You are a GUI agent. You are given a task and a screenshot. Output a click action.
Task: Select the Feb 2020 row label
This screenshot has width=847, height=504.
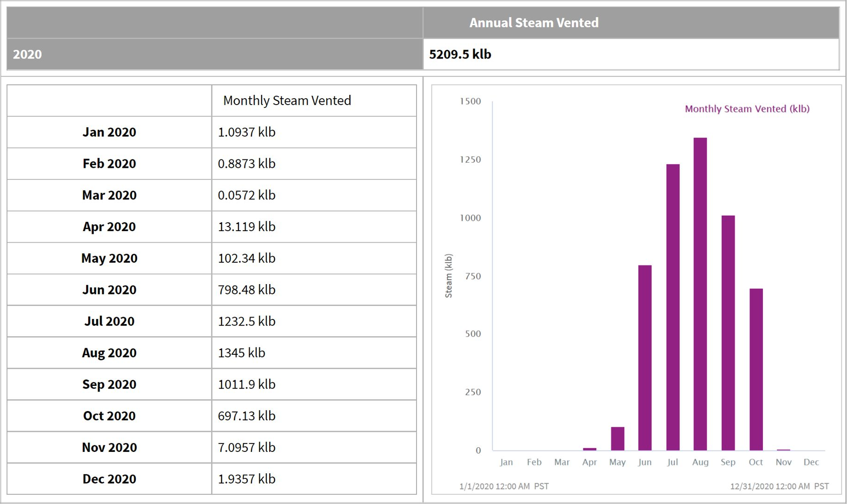[109, 164]
